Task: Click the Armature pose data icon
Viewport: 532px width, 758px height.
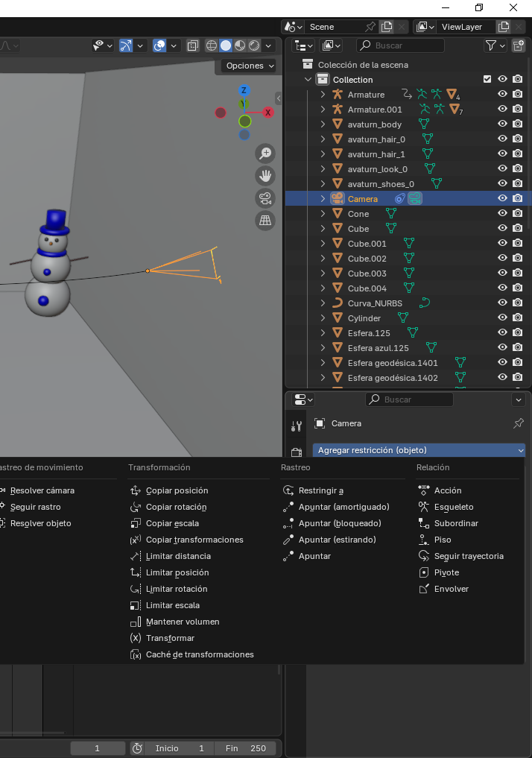Action: pyautogui.click(x=422, y=94)
